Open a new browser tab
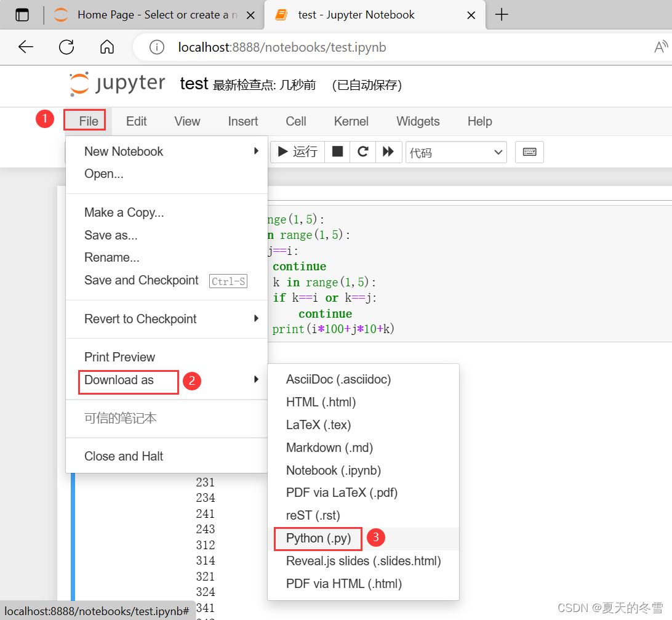This screenshot has width=672, height=620. pyautogui.click(x=502, y=15)
